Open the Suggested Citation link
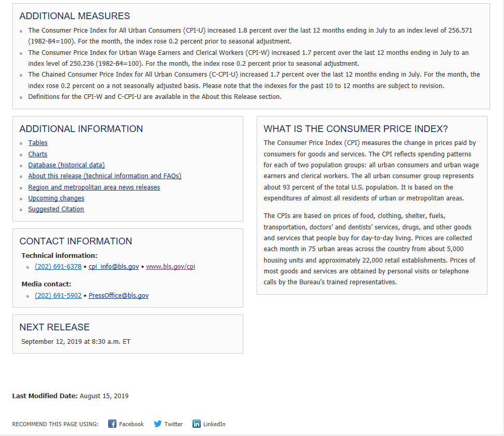 pyautogui.click(x=56, y=209)
